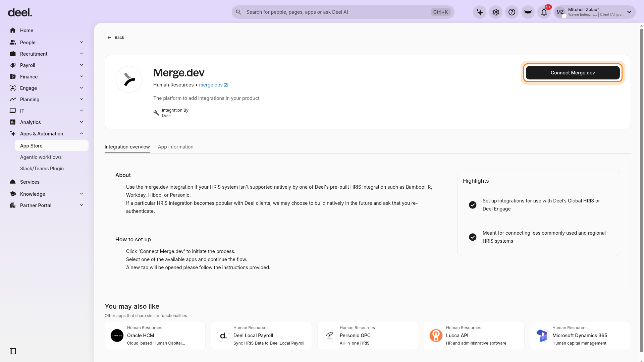Expand the Payroll menu chevron

(82, 65)
